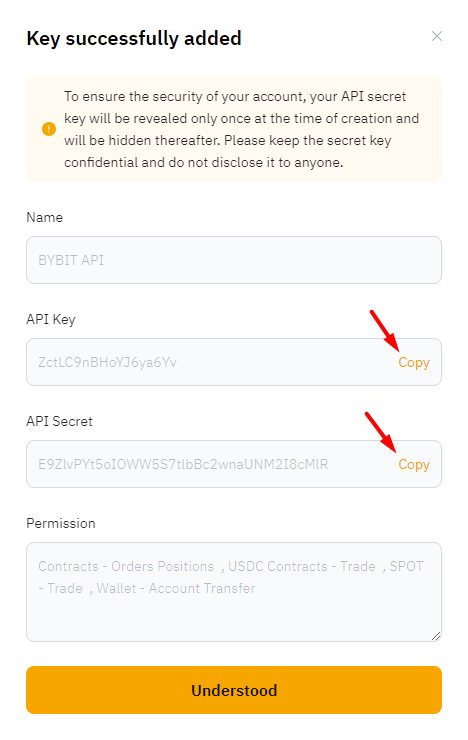Confirm with the Understood button
The height and width of the screenshot is (740, 468).
coord(234,690)
